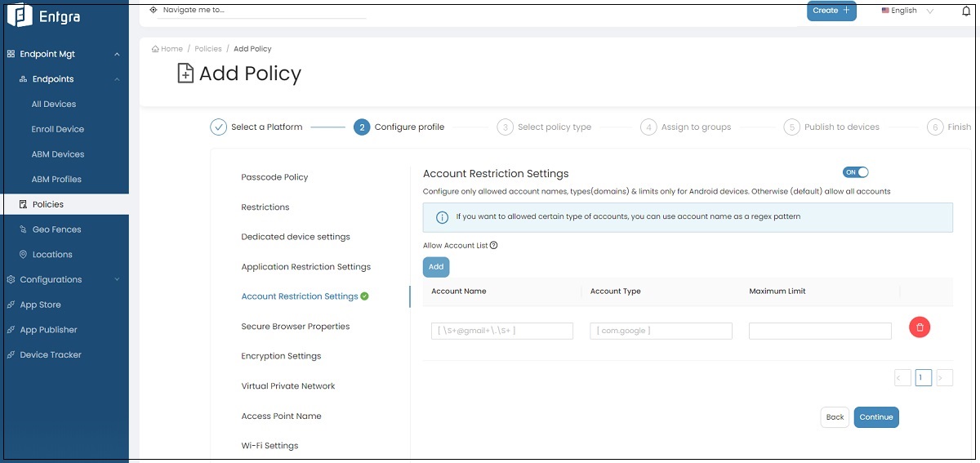Click page number 1 in pagination
Image resolution: width=980 pixels, height=463 pixels.
[x=924, y=378]
